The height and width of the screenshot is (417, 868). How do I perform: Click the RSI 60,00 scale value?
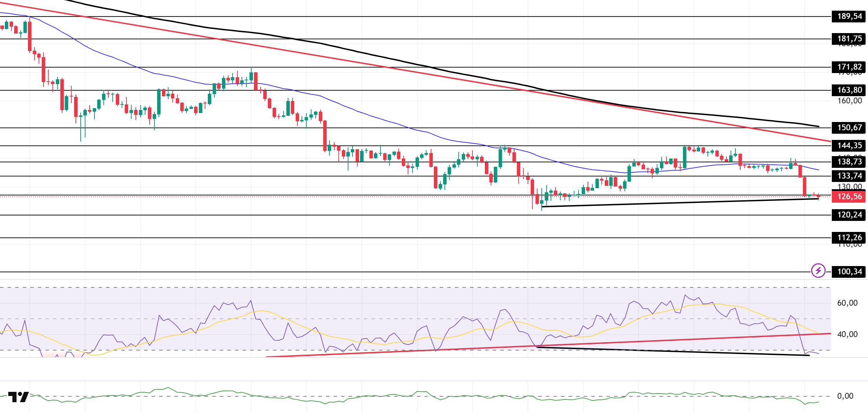click(x=847, y=303)
